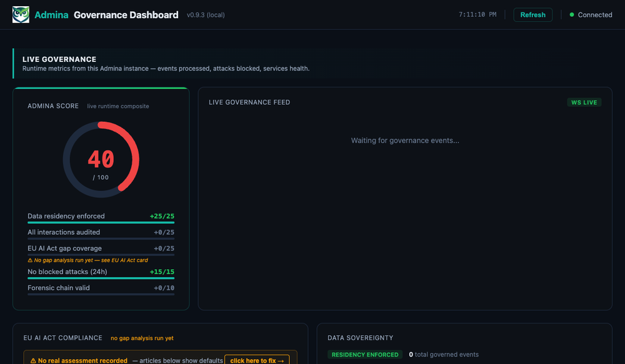This screenshot has width=625, height=364.
Task: Click the clock reading 7:11:10 PM
Action: (477, 15)
